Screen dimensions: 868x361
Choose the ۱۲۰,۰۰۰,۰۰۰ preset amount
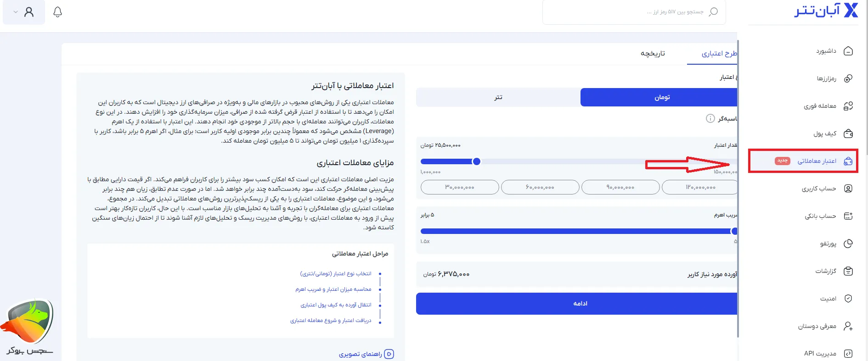tap(700, 187)
